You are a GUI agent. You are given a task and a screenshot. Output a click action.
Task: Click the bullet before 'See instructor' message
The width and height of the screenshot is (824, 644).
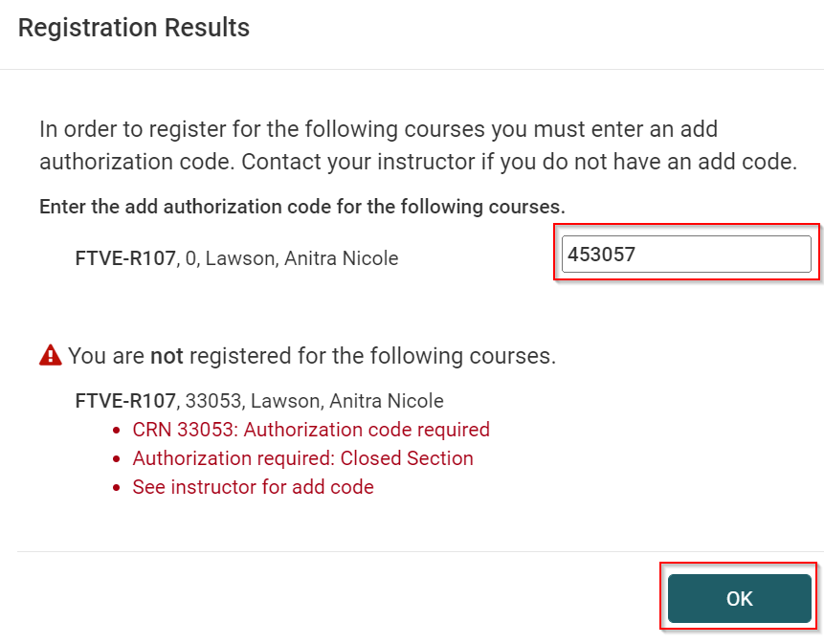(117, 488)
